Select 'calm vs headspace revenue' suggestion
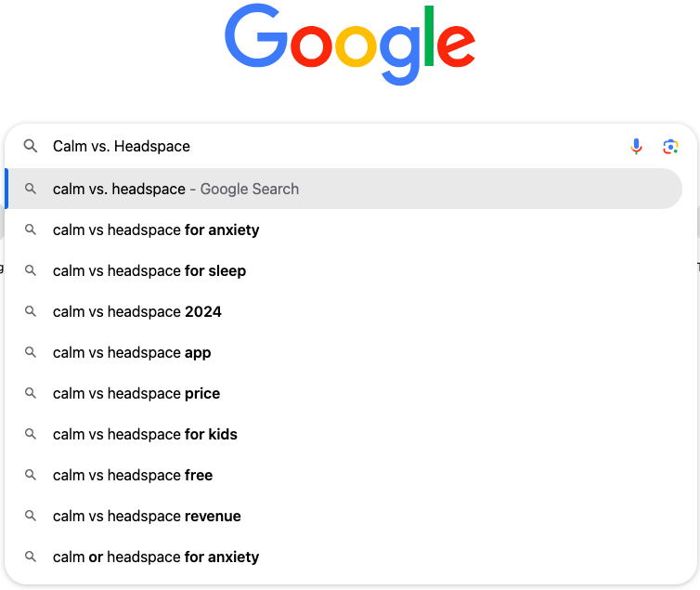700x590 pixels. [147, 516]
